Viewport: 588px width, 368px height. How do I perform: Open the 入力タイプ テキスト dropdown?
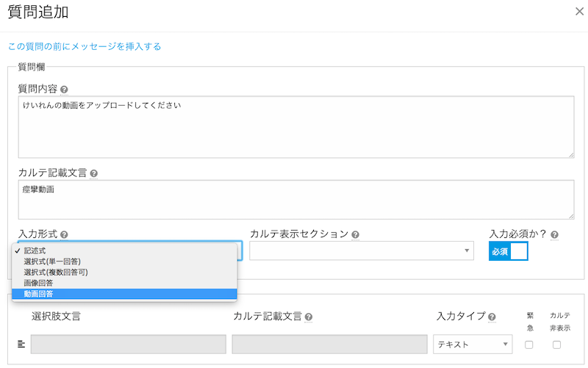point(473,344)
